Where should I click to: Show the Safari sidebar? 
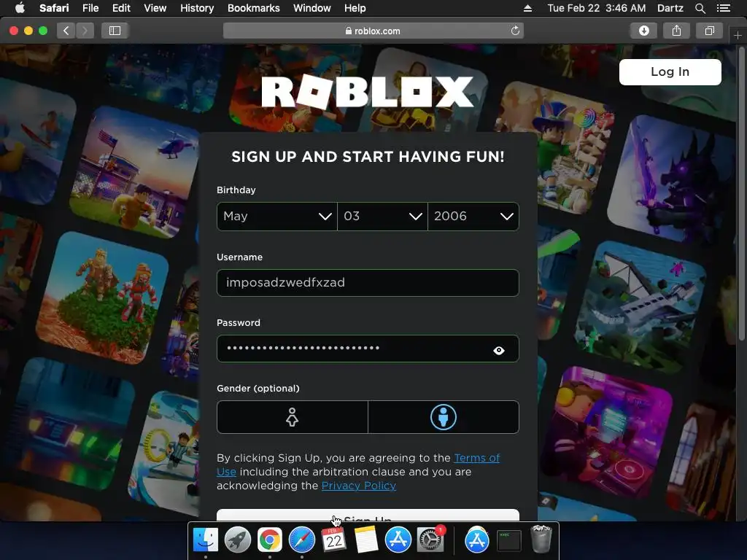pyautogui.click(x=115, y=31)
